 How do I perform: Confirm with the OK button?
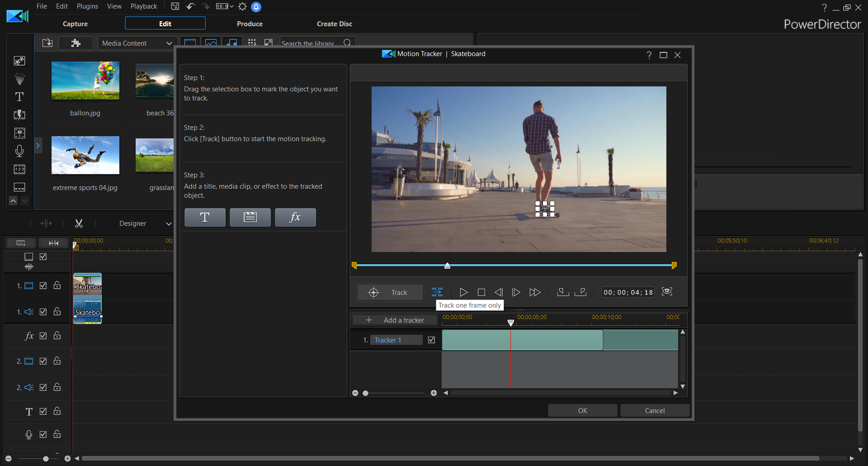coord(582,410)
